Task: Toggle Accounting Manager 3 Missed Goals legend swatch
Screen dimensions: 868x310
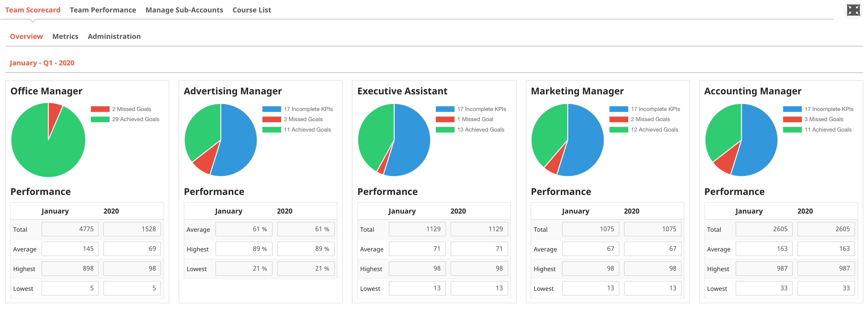Action: 792,119
